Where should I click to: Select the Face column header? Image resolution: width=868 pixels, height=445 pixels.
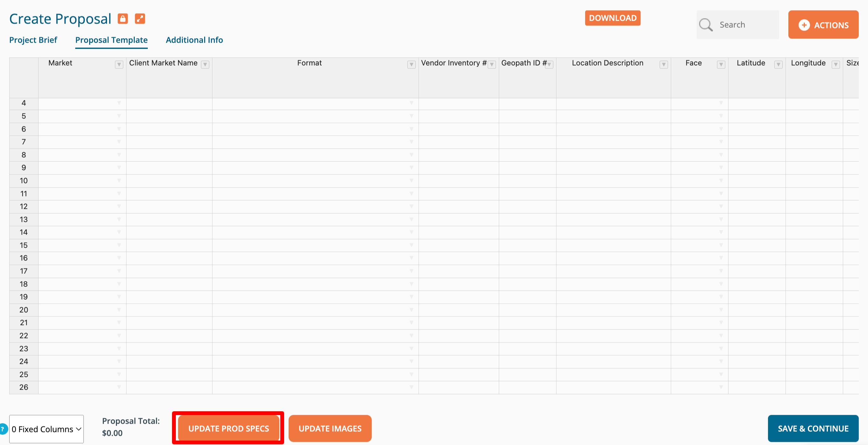click(699, 78)
